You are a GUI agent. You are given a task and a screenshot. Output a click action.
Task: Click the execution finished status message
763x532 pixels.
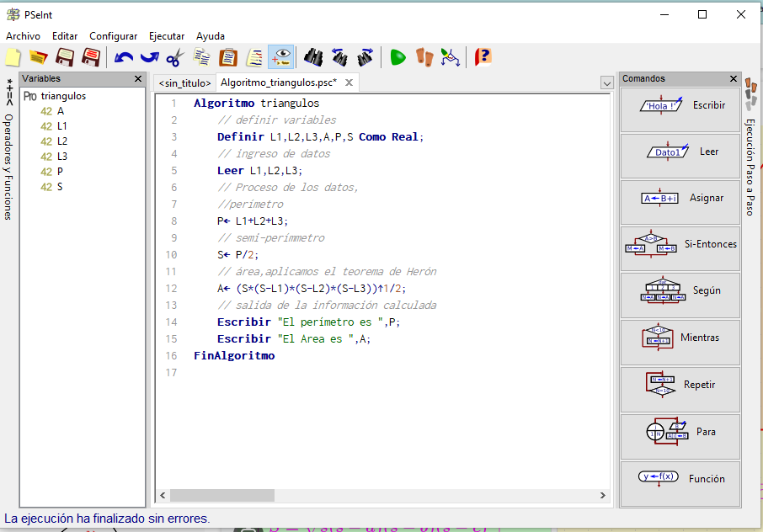(107, 519)
